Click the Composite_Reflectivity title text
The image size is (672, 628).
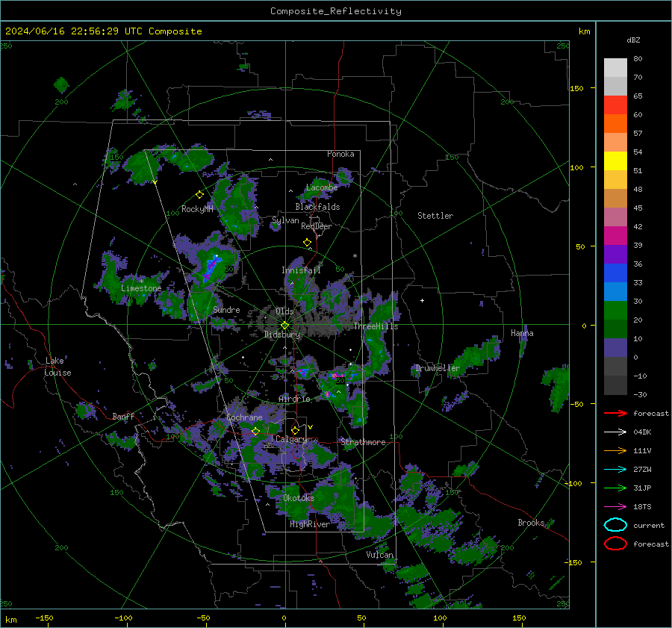[x=335, y=11]
